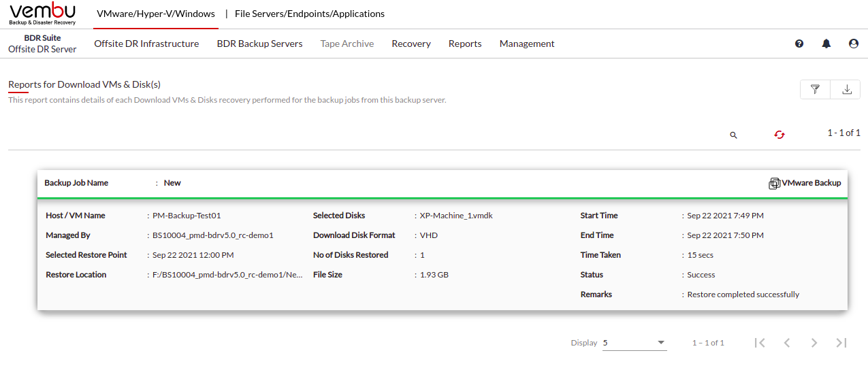Open the Display rows-per-page dropdown
The width and height of the screenshot is (868, 370).
pyautogui.click(x=634, y=343)
